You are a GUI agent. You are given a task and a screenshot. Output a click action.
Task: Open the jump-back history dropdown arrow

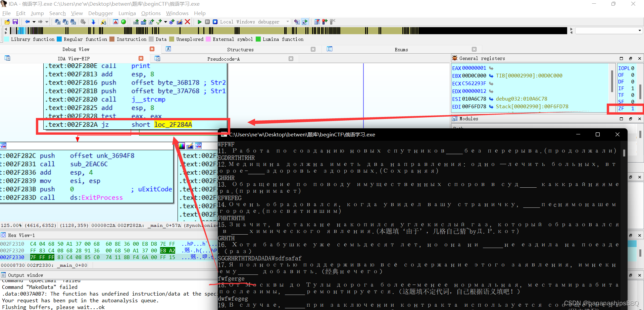coord(34,22)
